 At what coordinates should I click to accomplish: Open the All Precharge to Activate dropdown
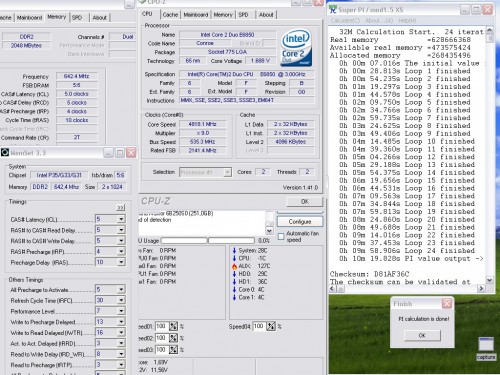coord(121,289)
